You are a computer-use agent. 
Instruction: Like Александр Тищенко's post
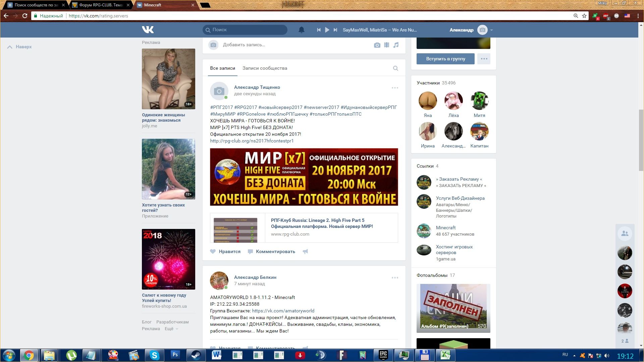pos(225,251)
